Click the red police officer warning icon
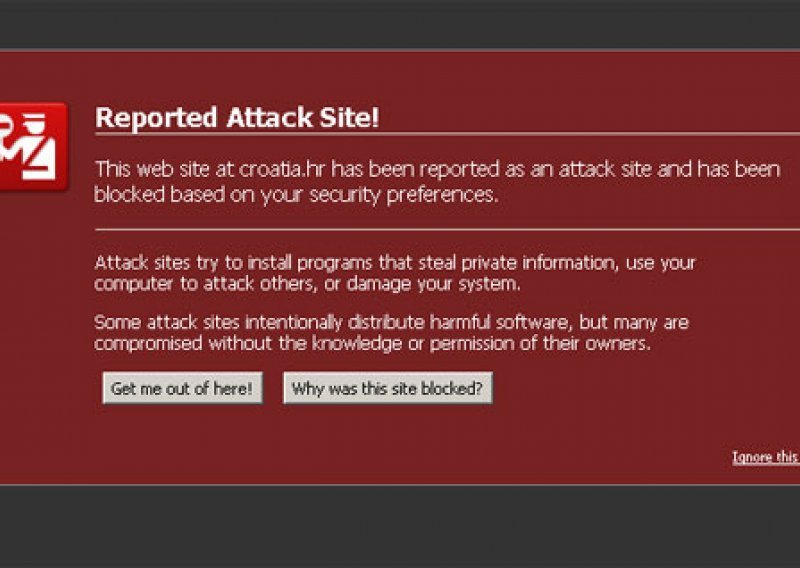The image size is (800, 568). pos(33,147)
